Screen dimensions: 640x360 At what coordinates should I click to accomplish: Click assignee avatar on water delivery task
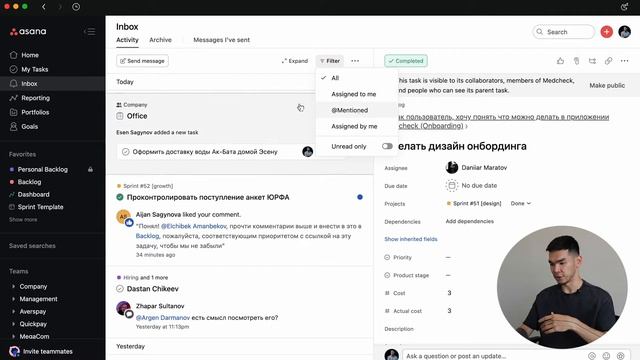click(307, 152)
